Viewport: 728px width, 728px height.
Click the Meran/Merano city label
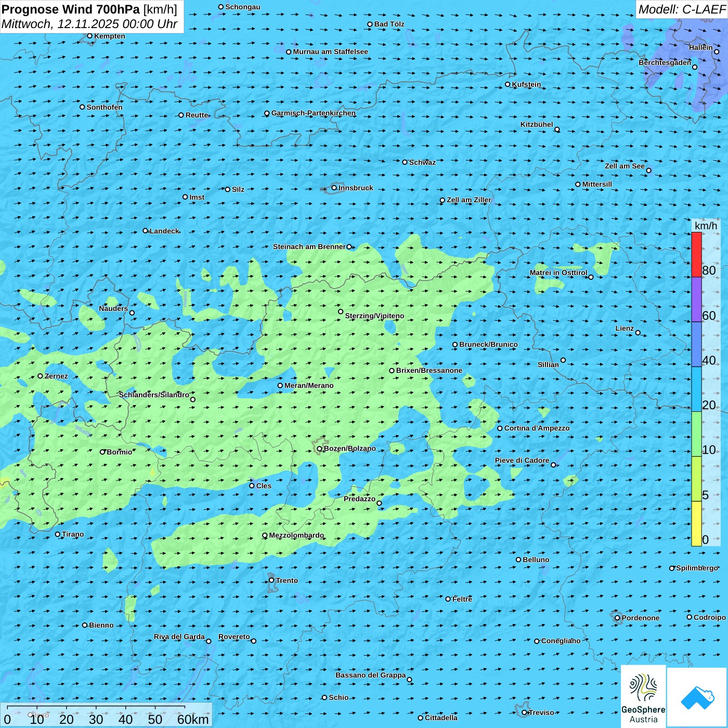[x=309, y=385]
